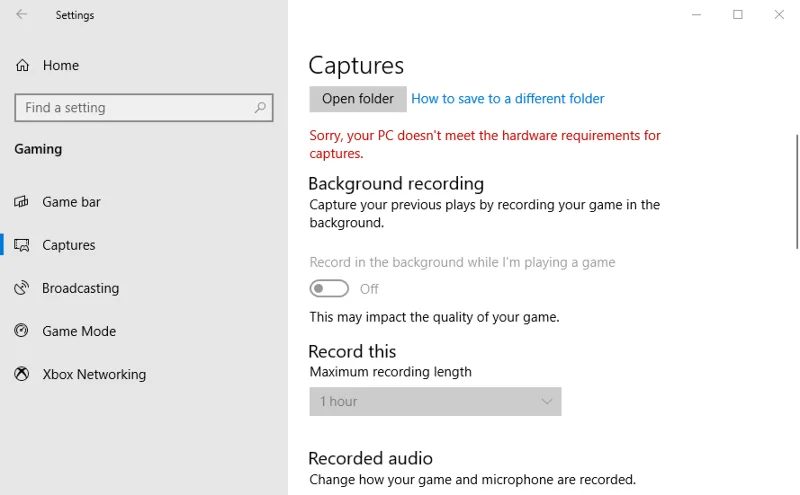
Task: Maximize the Settings window
Action: [x=738, y=14]
